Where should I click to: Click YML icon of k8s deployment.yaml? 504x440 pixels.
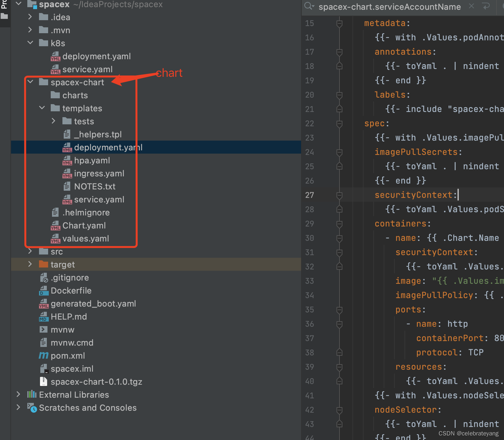point(55,56)
